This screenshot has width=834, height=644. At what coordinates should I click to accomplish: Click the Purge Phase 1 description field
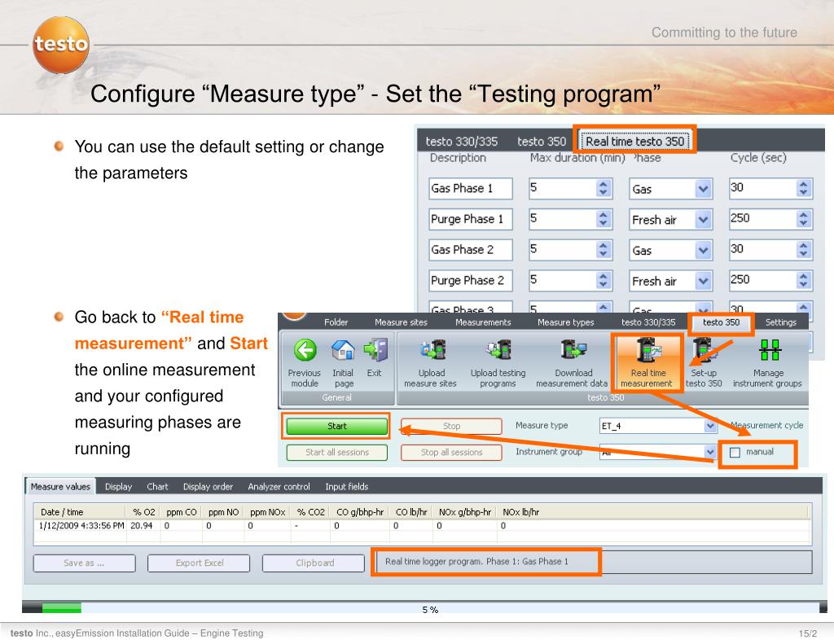point(470,219)
